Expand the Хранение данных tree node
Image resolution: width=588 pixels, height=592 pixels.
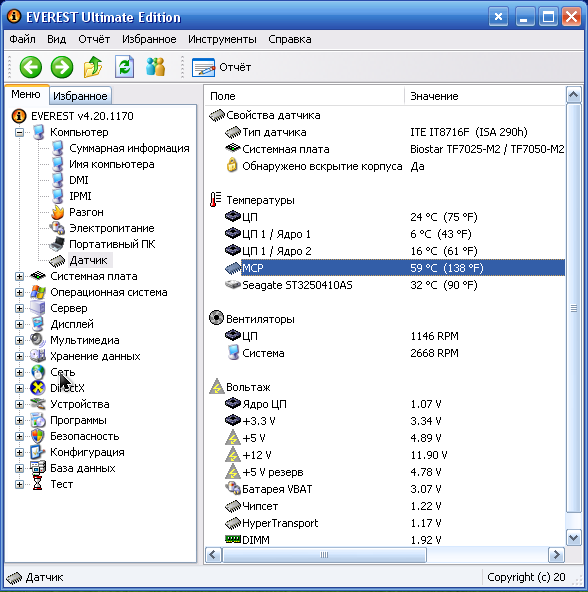click(x=19, y=356)
